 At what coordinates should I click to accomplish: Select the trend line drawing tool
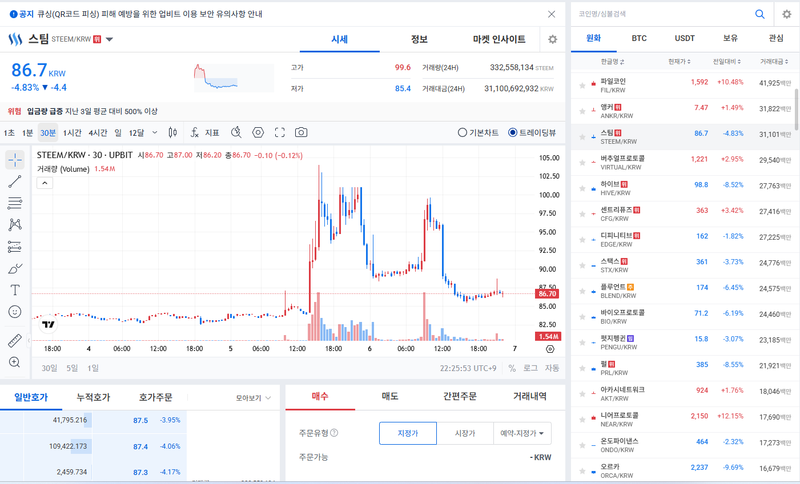(15, 182)
